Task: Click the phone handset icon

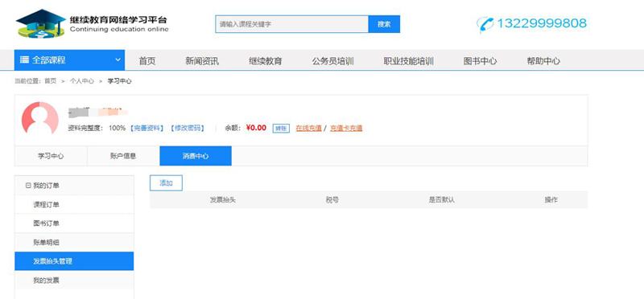Action: click(485, 24)
